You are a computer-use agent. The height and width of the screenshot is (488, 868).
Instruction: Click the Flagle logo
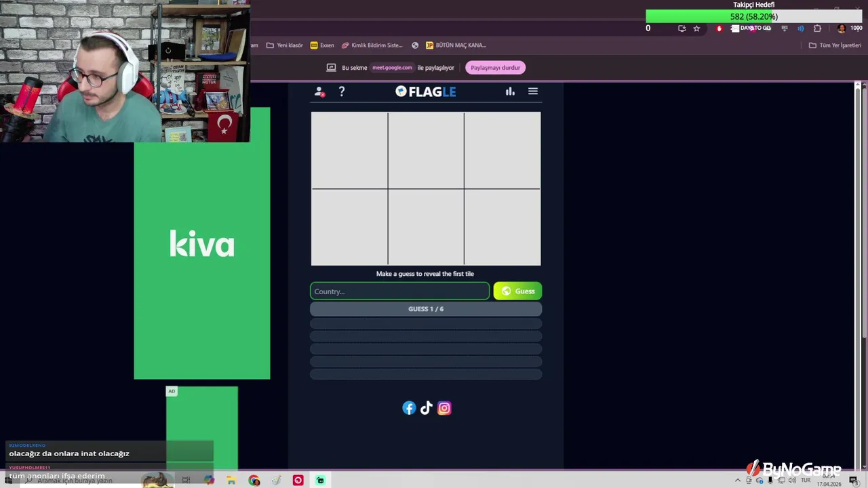pos(426,91)
